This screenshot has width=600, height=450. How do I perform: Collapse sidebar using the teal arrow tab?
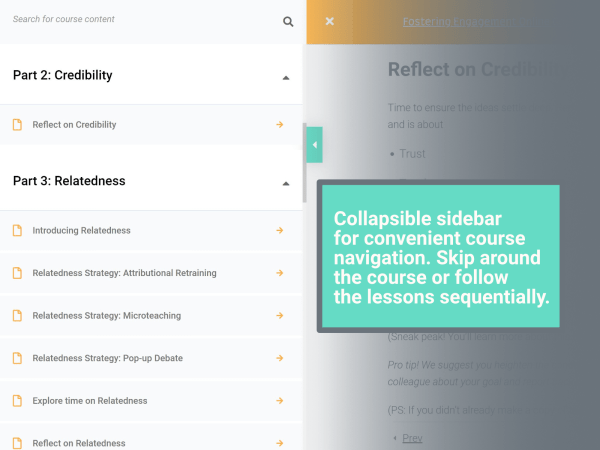click(315, 145)
